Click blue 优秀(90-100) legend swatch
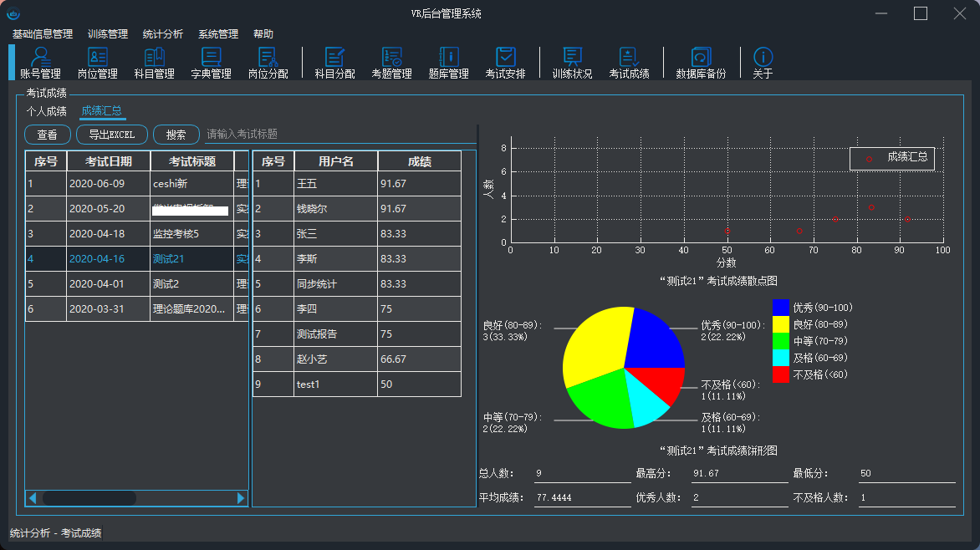 (781, 308)
